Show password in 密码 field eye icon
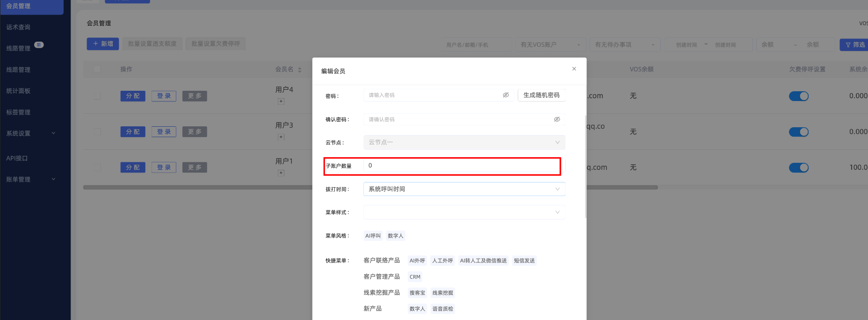Image resolution: width=868 pixels, height=320 pixels. click(506, 95)
